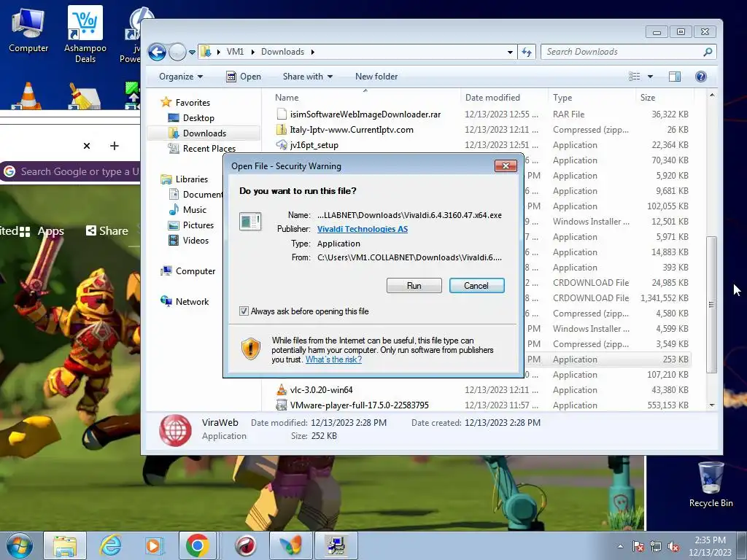Select Libraries in the navigation pane
The height and width of the screenshot is (560, 747).
point(192,179)
